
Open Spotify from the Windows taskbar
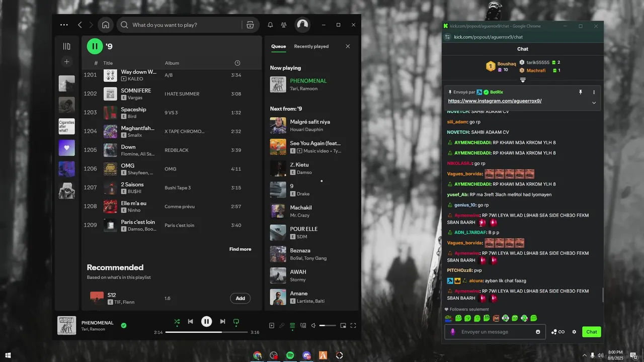tap(290, 355)
